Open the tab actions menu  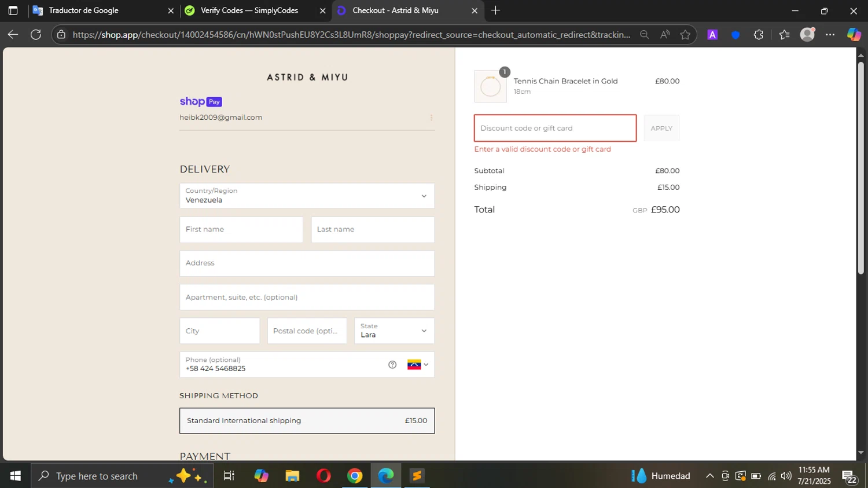pos(13,10)
